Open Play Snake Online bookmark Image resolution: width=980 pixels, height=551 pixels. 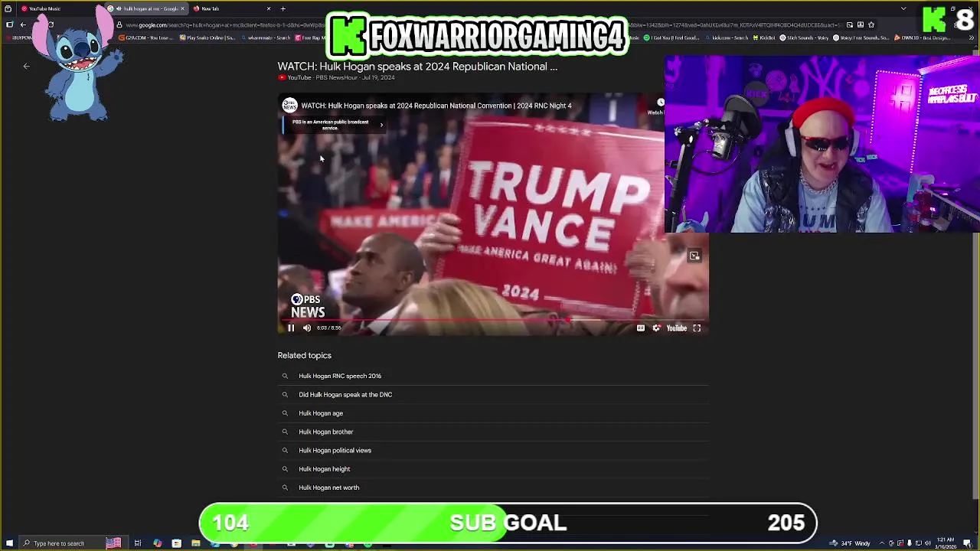[x=207, y=37]
